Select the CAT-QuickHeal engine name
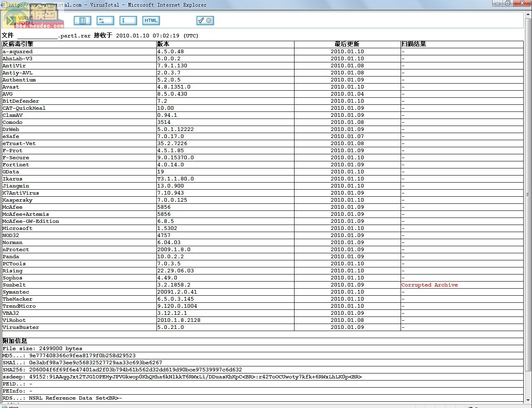532x408 pixels. coord(24,108)
